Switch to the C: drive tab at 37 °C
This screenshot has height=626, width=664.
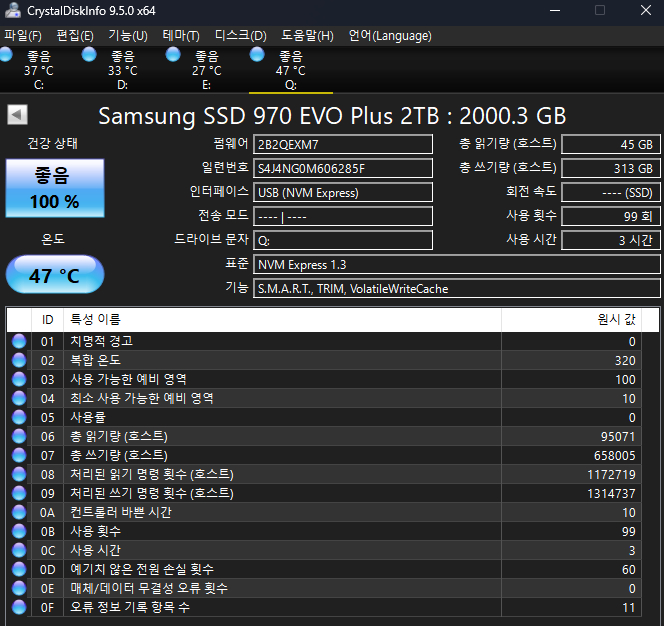pyautogui.click(x=39, y=70)
